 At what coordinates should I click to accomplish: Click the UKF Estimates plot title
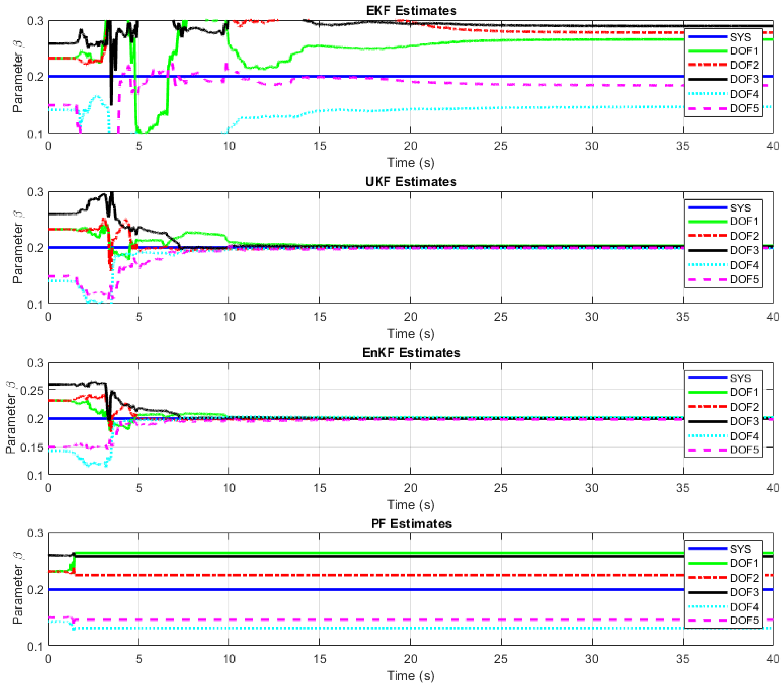(411, 181)
